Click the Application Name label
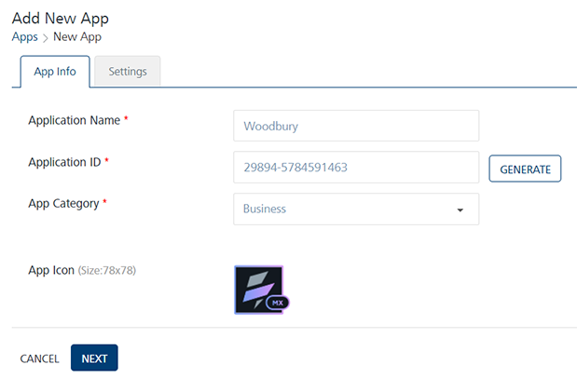Image resolution: width=577 pixels, height=392 pixels. point(74,120)
